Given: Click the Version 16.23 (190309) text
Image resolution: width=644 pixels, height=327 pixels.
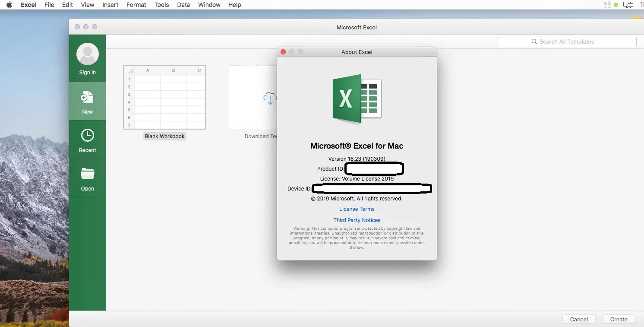Looking at the screenshot, I should [357, 159].
